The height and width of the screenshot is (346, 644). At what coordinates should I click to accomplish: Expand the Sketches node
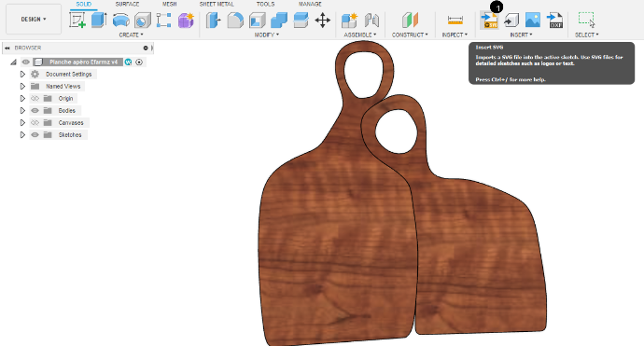[23, 134]
